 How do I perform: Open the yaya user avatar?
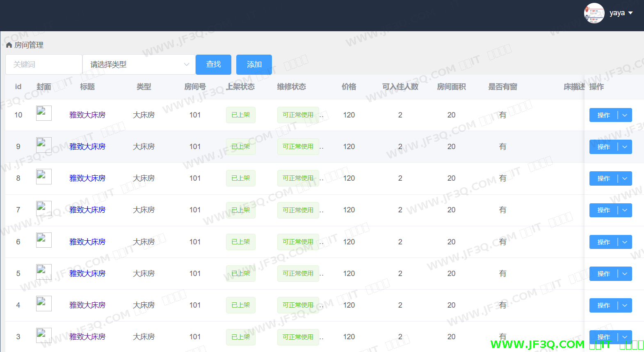(594, 13)
